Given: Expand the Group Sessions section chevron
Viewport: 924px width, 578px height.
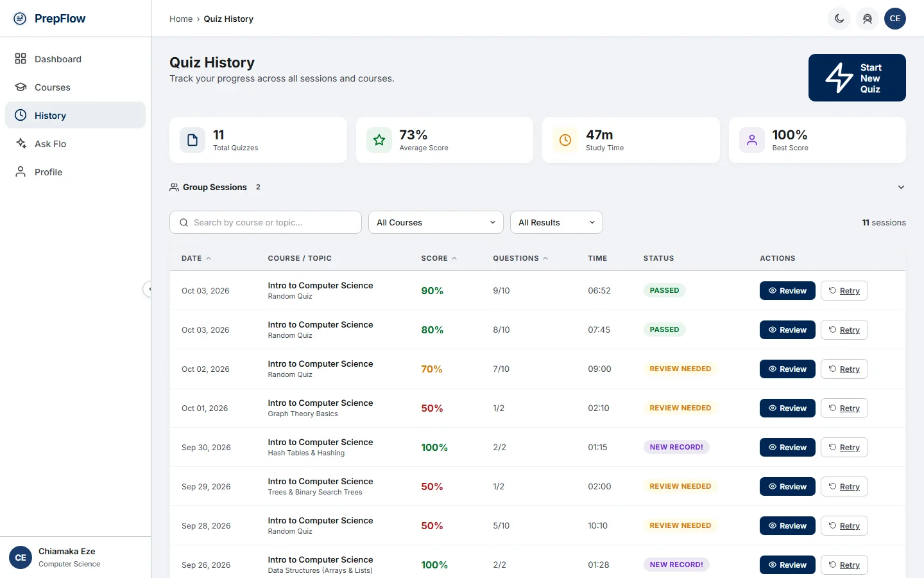Looking at the screenshot, I should 901,188.
